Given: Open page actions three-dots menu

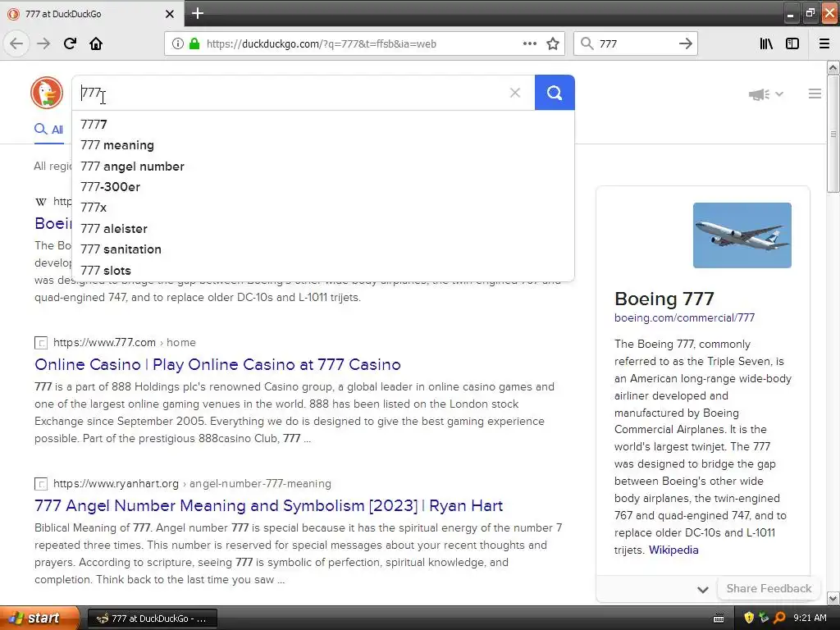Looking at the screenshot, I should (529, 43).
